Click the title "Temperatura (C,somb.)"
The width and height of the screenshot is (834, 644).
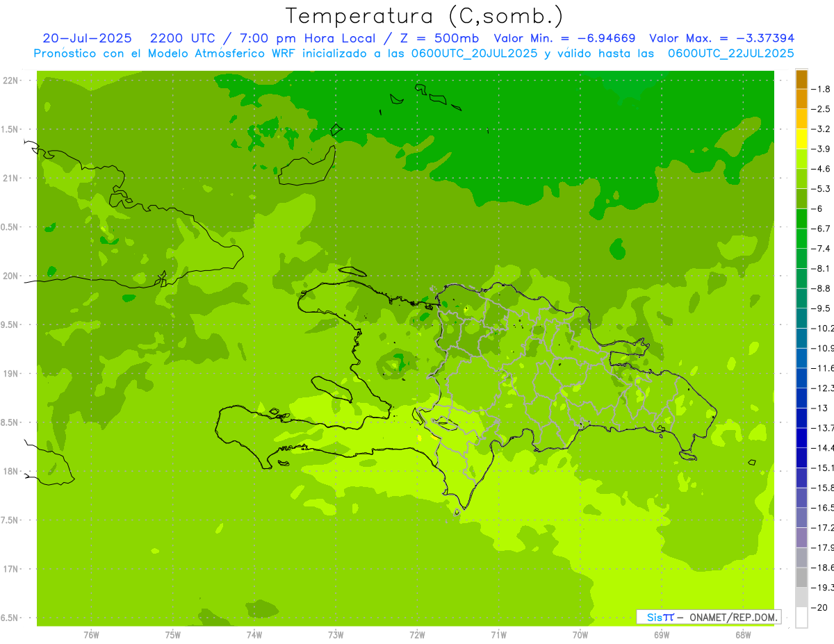425,16
